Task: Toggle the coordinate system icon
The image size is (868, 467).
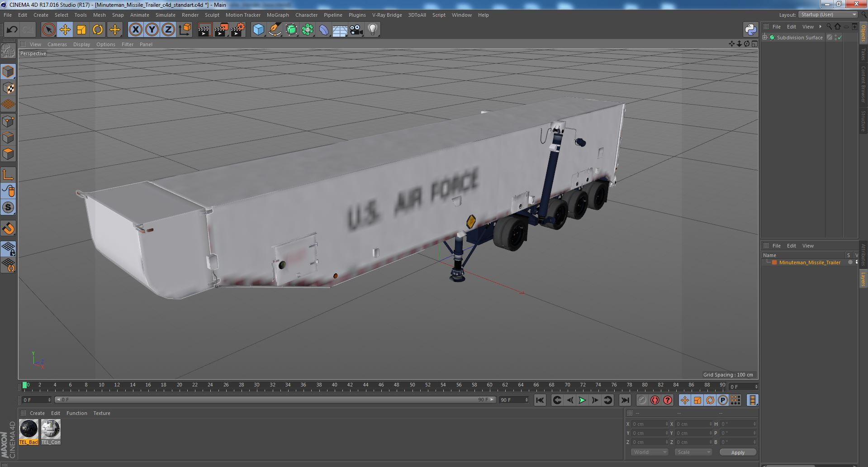Action: click(185, 30)
